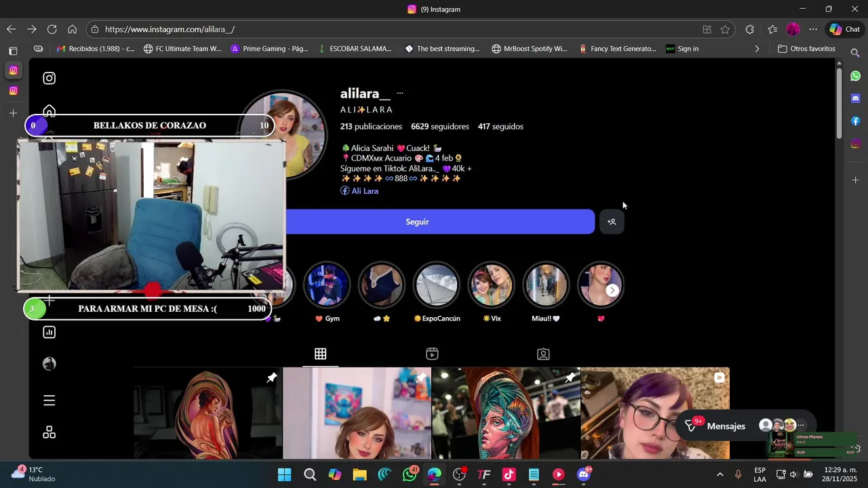Open the Otros favoritos folder

pyautogui.click(x=806, y=49)
